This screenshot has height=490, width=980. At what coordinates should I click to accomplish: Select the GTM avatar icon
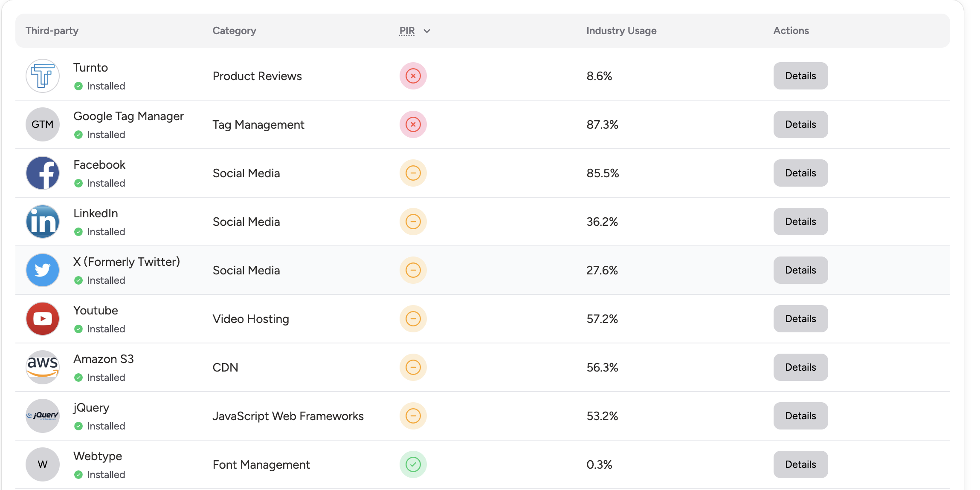coord(43,124)
